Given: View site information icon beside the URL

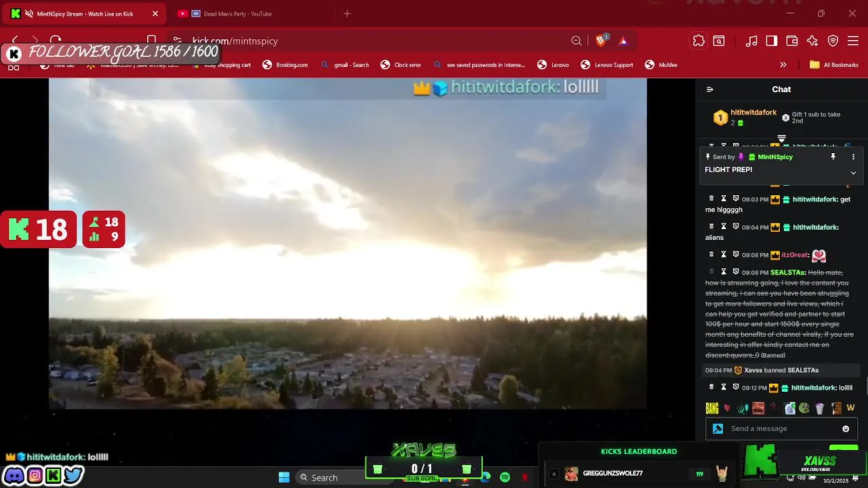Looking at the screenshot, I should point(177,41).
